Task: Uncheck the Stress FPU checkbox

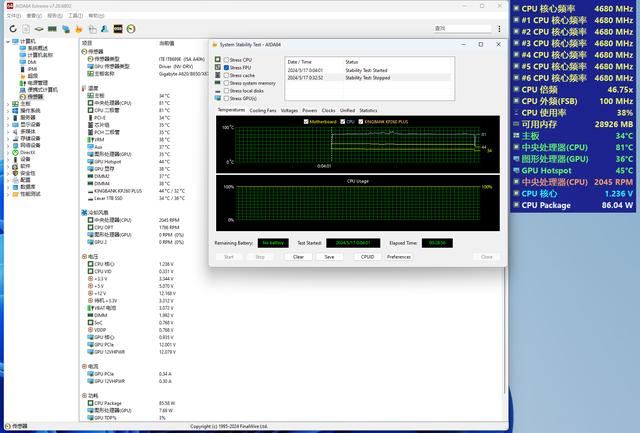Action: (226, 68)
